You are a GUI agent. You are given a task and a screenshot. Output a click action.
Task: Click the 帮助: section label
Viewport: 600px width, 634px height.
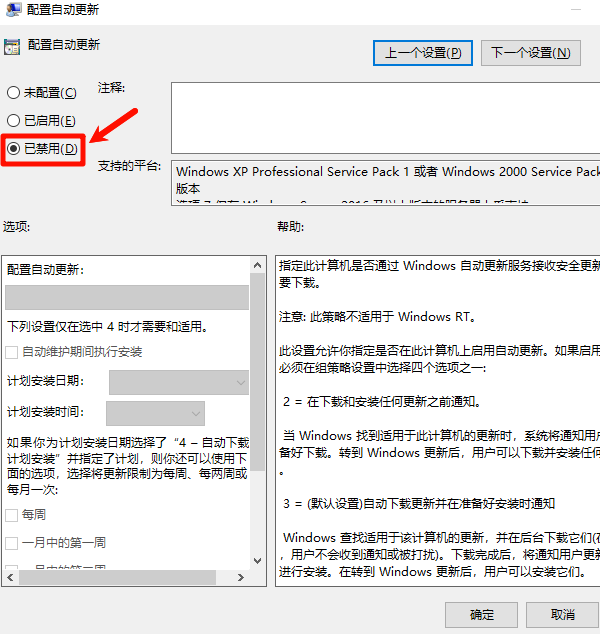pyautogui.click(x=290, y=226)
